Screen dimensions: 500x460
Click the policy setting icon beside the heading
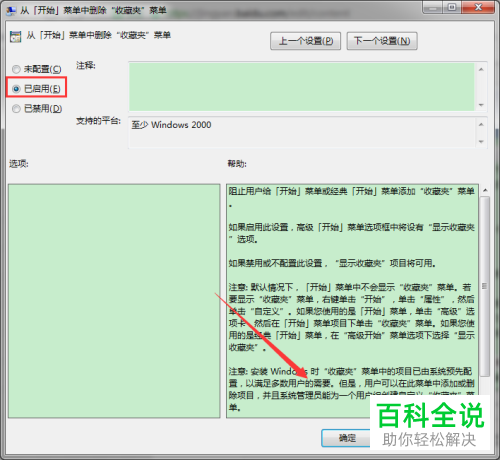pyautogui.click(x=15, y=36)
